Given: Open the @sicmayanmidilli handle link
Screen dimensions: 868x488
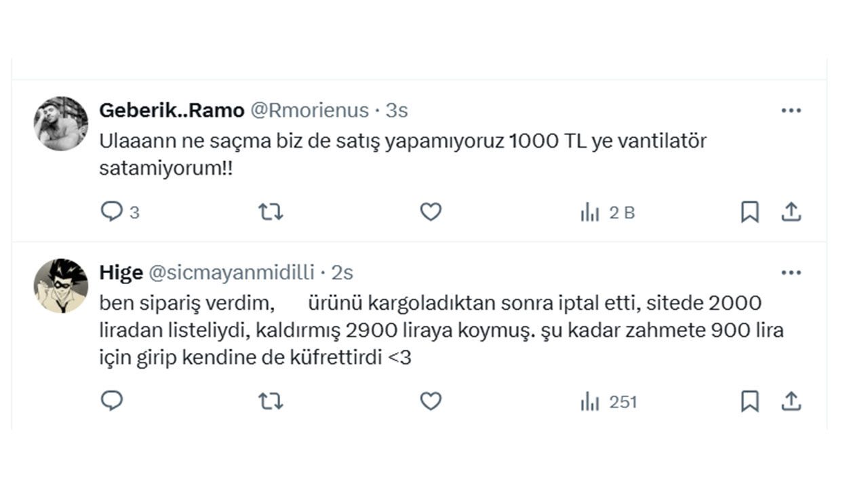Looking at the screenshot, I should click(x=231, y=272).
